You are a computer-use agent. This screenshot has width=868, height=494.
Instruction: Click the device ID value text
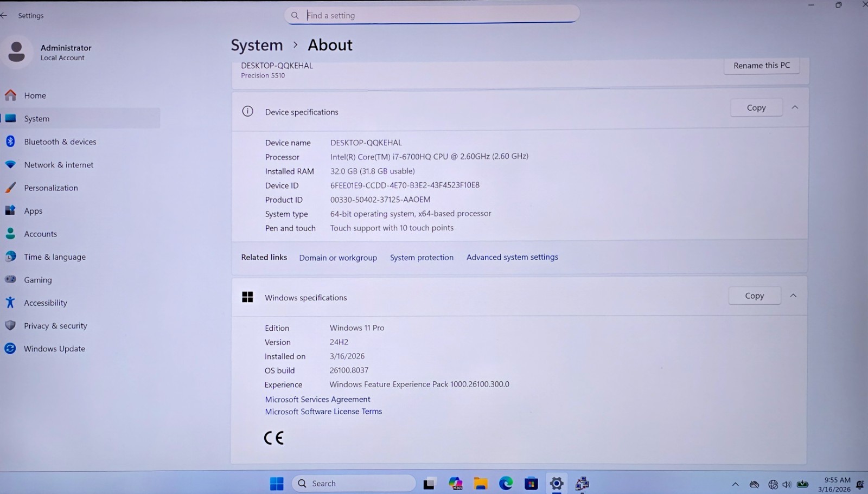(405, 185)
